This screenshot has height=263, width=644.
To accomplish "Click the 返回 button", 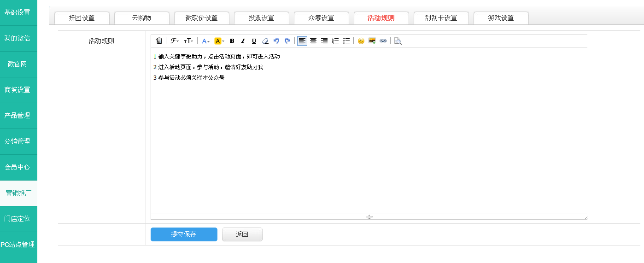I will click(242, 234).
